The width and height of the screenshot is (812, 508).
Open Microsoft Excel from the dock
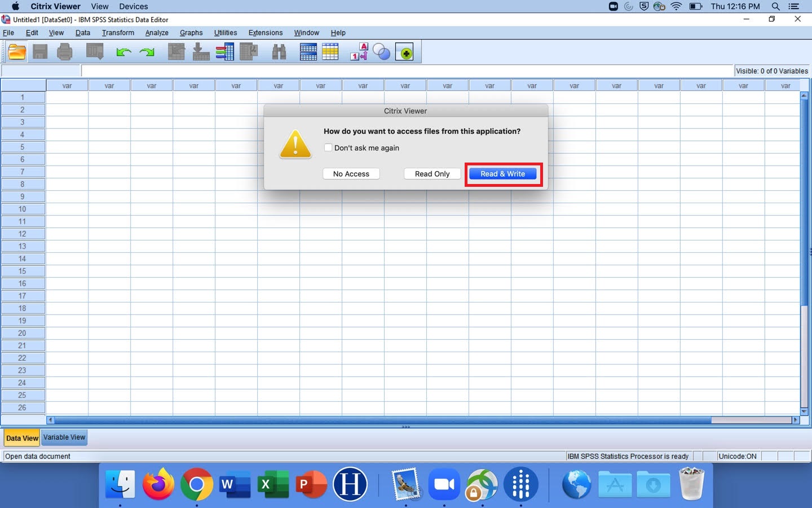click(273, 484)
